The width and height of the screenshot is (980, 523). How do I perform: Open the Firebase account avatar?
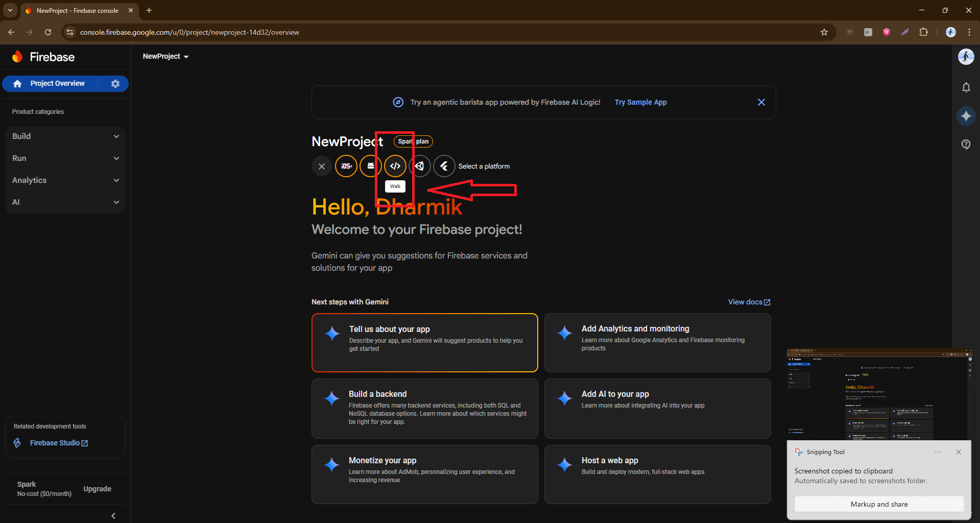coord(966,57)
